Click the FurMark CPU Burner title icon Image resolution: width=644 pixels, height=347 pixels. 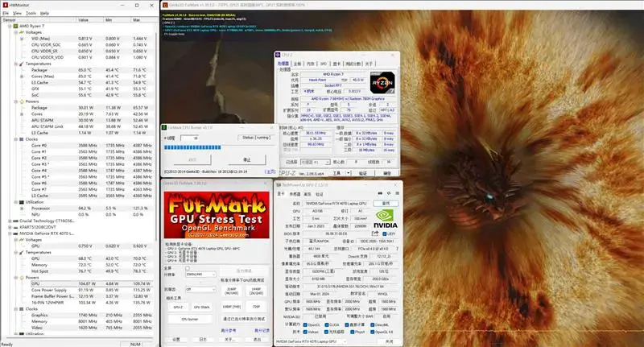pos(164,128)
